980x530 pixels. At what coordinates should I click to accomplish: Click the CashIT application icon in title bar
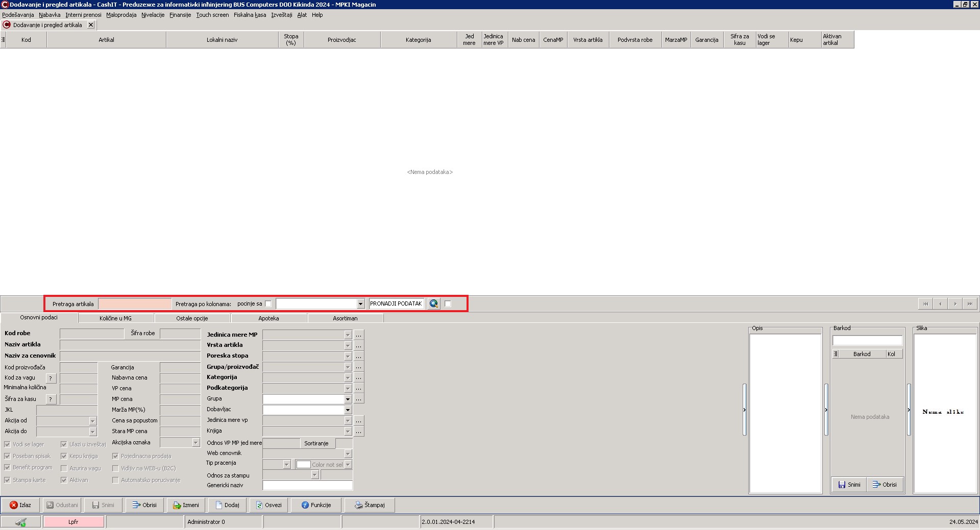point(5,5)
